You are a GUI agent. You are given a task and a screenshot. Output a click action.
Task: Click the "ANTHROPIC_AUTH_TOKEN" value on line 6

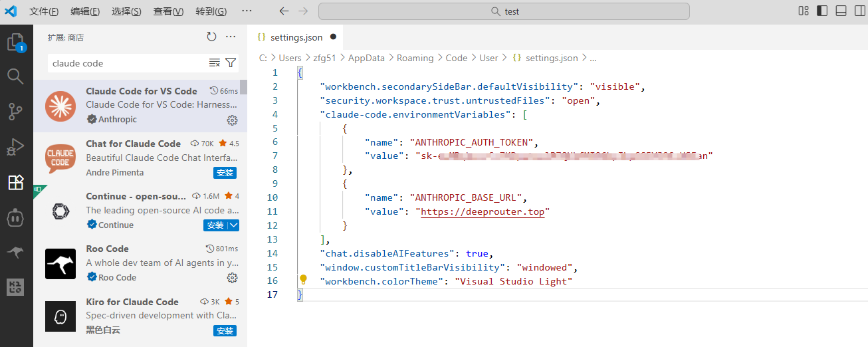click(473, 142)
